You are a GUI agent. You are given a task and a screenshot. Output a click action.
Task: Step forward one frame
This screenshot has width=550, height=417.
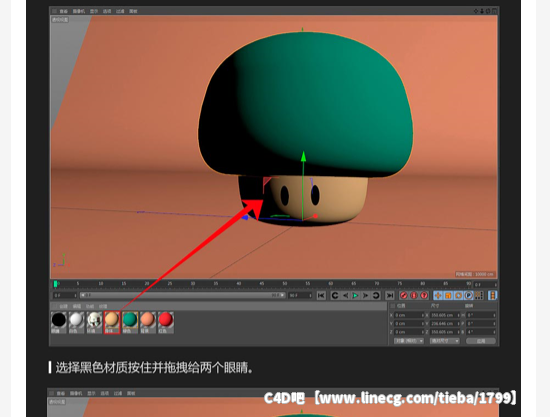tap(365, 296)
